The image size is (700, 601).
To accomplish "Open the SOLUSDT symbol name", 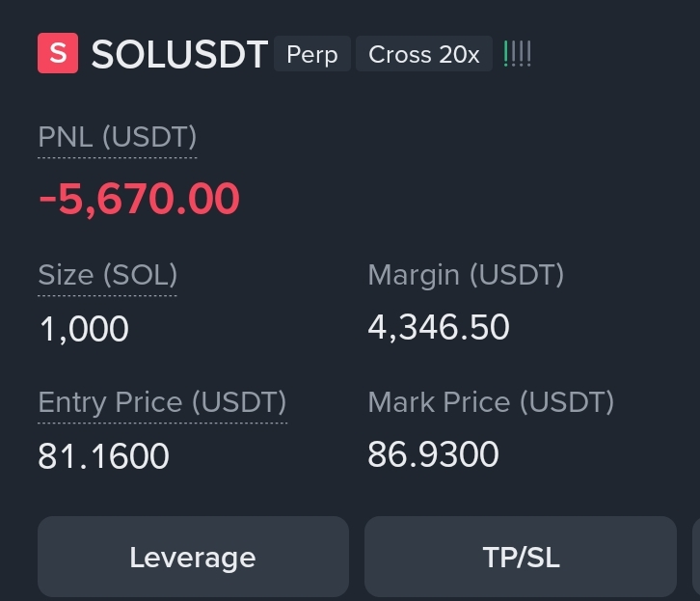I will click(x=179, y=54).
